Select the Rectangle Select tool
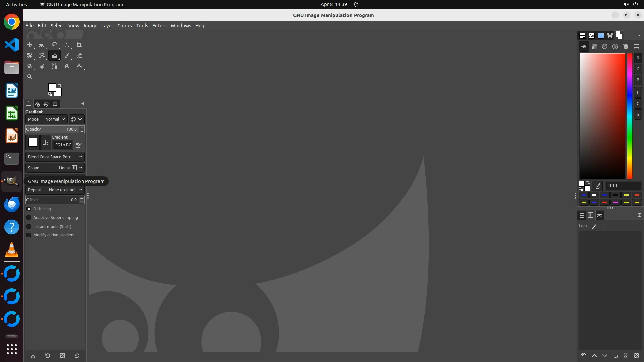Image resolution: width=644 pixels, height=362 pixels. [x=42, y=45]
